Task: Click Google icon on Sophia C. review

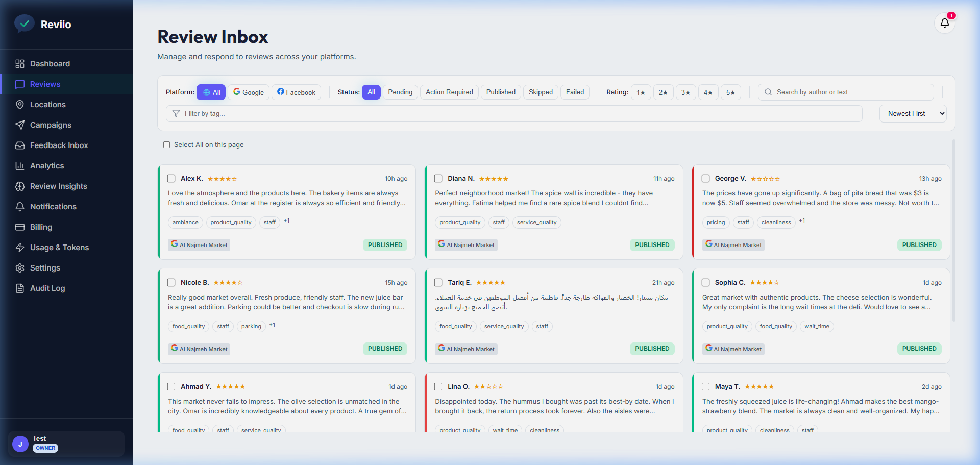Action: pyautogui.click(x=709, y=348)
